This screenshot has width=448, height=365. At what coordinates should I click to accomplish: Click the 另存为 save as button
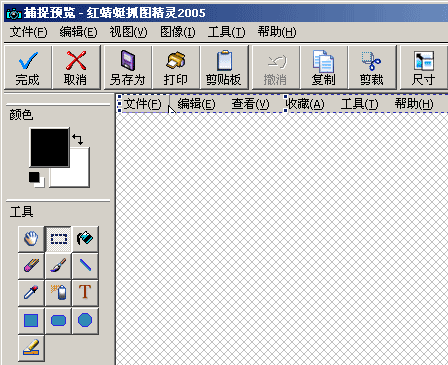(128, 68)
